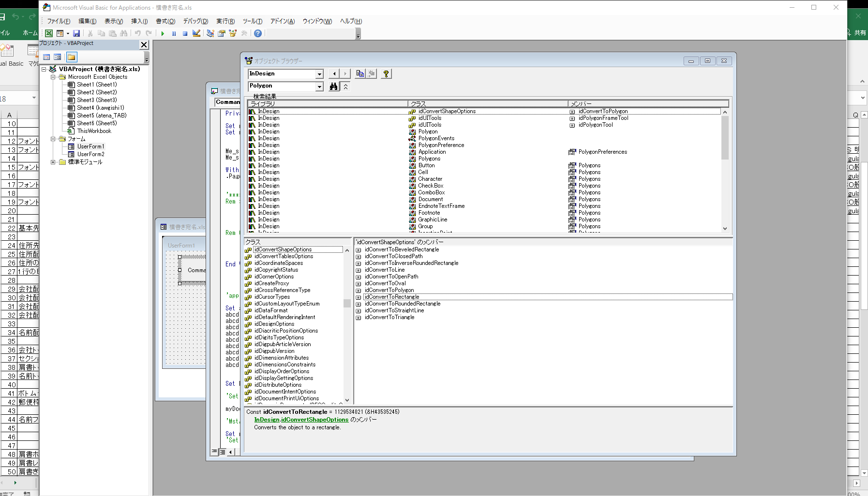Open the 表示(V) menu

coord(114,21)
